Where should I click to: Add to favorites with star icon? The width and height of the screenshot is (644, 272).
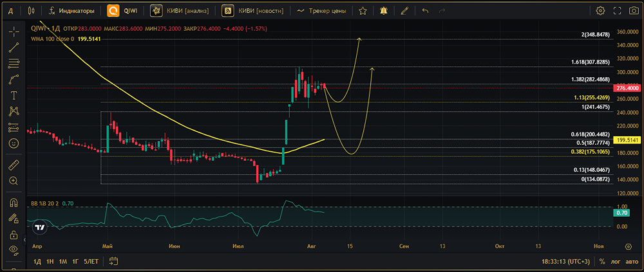coord(363,11)
